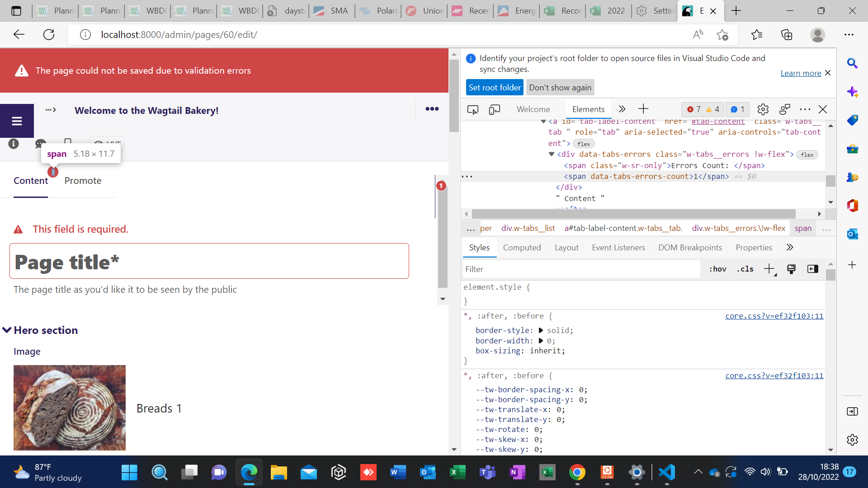Viewport: 868px width, 488px height.
Task: Collapse the Hero section panel
Action: (7, 330)
